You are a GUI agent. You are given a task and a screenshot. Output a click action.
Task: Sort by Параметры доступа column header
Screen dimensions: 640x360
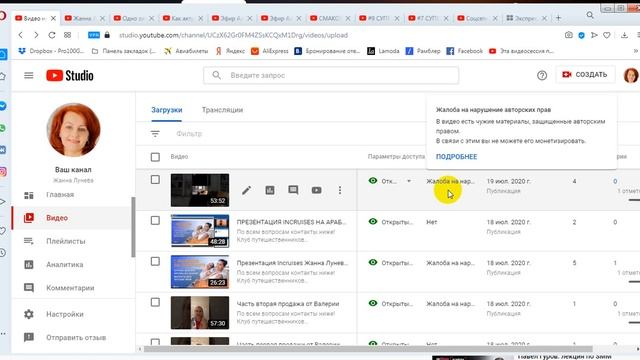[396, 157]
